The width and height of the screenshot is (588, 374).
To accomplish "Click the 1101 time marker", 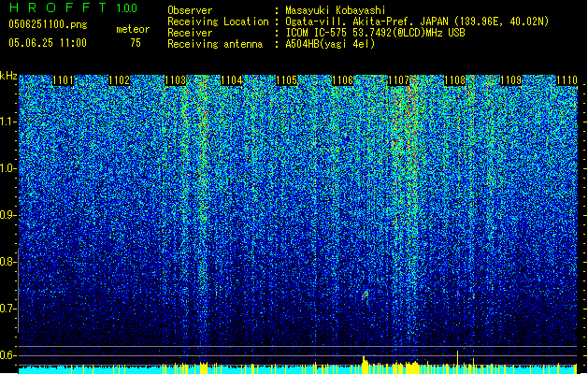I will coord(63,80).
